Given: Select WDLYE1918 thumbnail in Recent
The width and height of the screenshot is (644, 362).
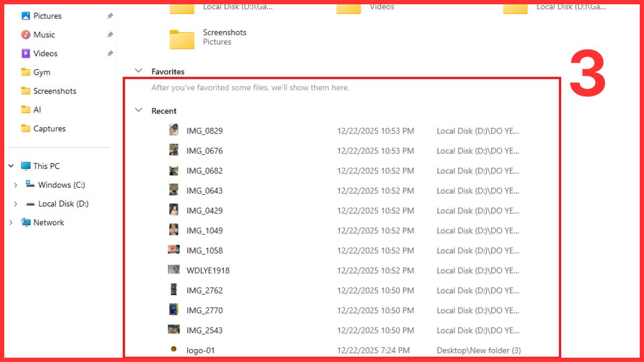Looking at the screenshot, I should (x=173, y=270).
